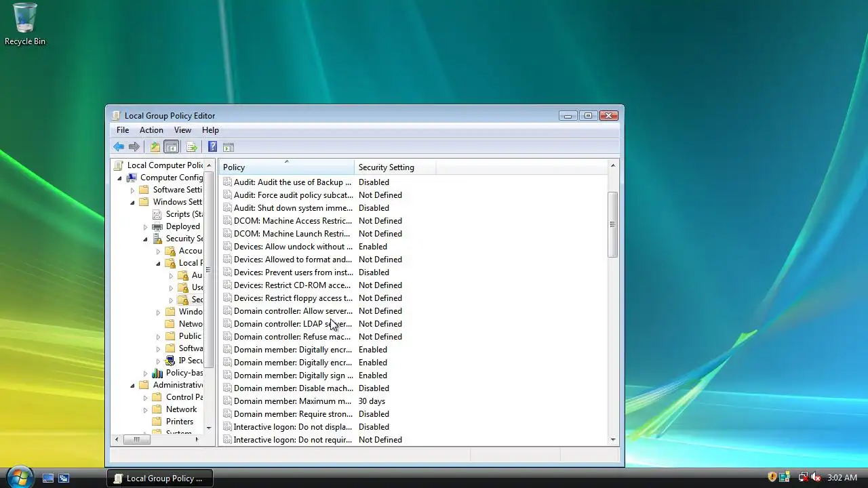
Task: Select the Scripts (Startup/Shutdown) tree icon
Action: [157, 214]
